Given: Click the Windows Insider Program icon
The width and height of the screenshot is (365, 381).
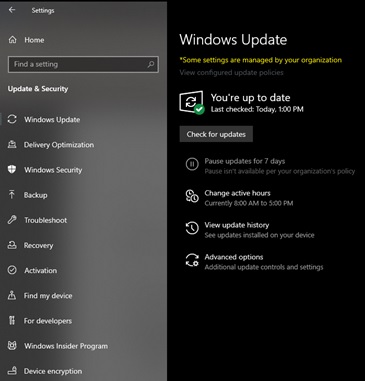Looking at the screenshot, I should 12,346.
